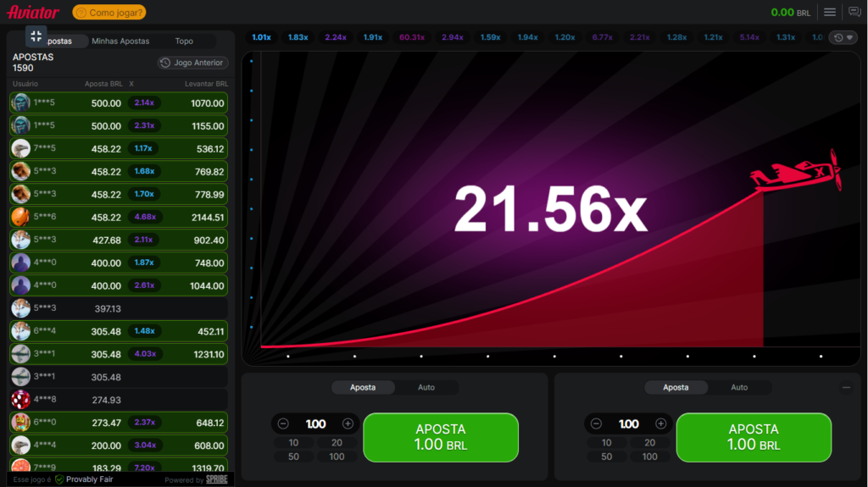The image size is (868, 487).
Task: Switch right bet panel to Auto mode
Action: (739, 387)
